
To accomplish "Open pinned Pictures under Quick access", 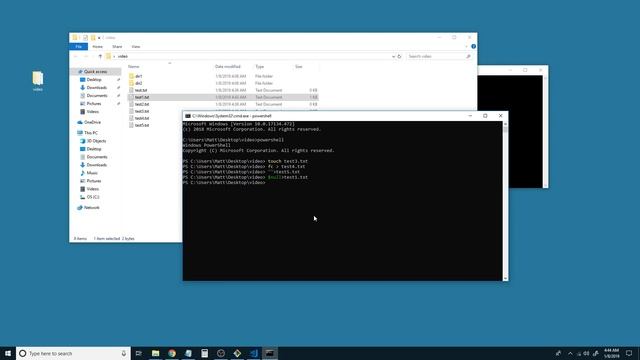I will click(x=93, y=104).
